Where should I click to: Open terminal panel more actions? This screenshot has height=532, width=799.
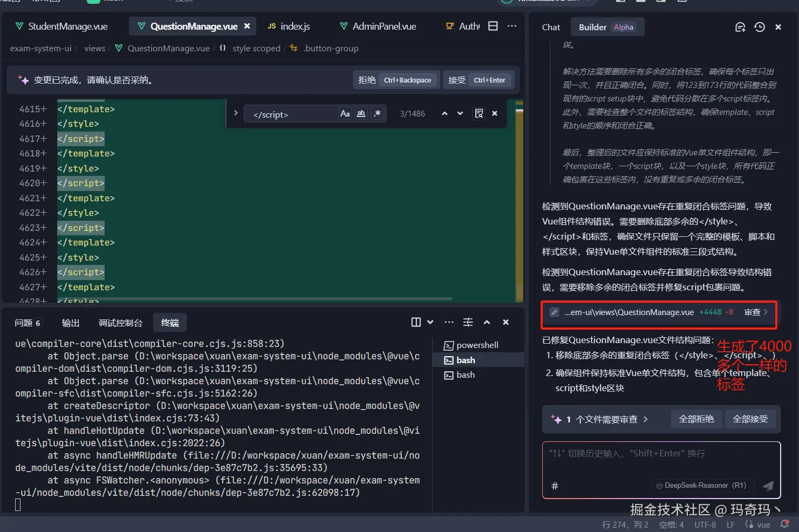pos(449,322)
